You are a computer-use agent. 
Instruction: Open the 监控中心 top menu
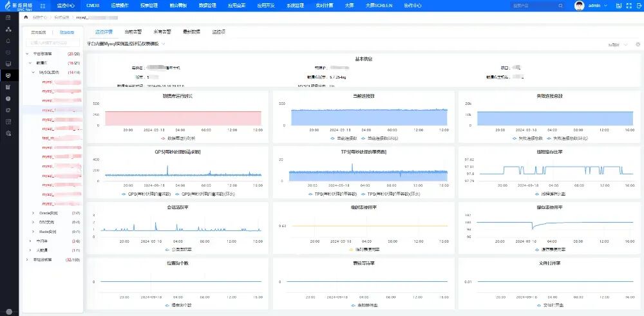65,6
